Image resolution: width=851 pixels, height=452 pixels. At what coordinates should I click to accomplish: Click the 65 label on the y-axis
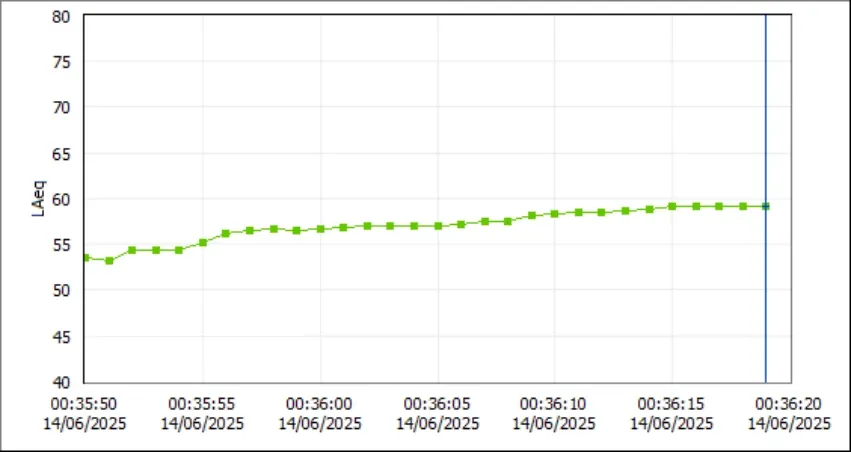(61, 154)
